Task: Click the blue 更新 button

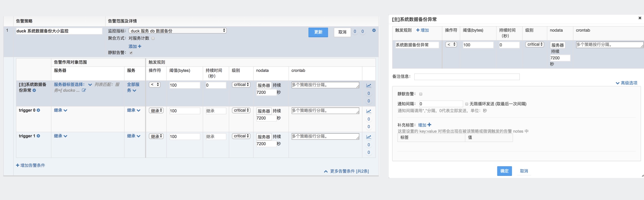Action: pyautogui.click(x=318, y=32)
